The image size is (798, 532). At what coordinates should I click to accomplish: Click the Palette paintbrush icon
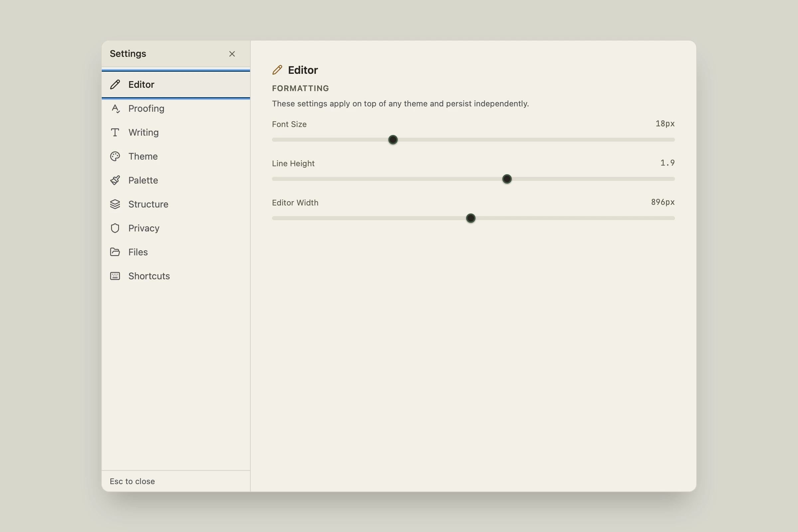115,180
